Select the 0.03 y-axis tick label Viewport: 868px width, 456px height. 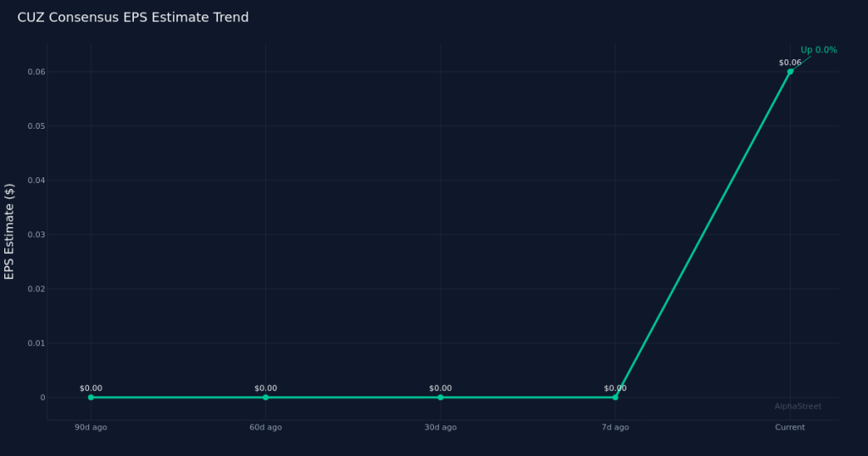(35, 235)
